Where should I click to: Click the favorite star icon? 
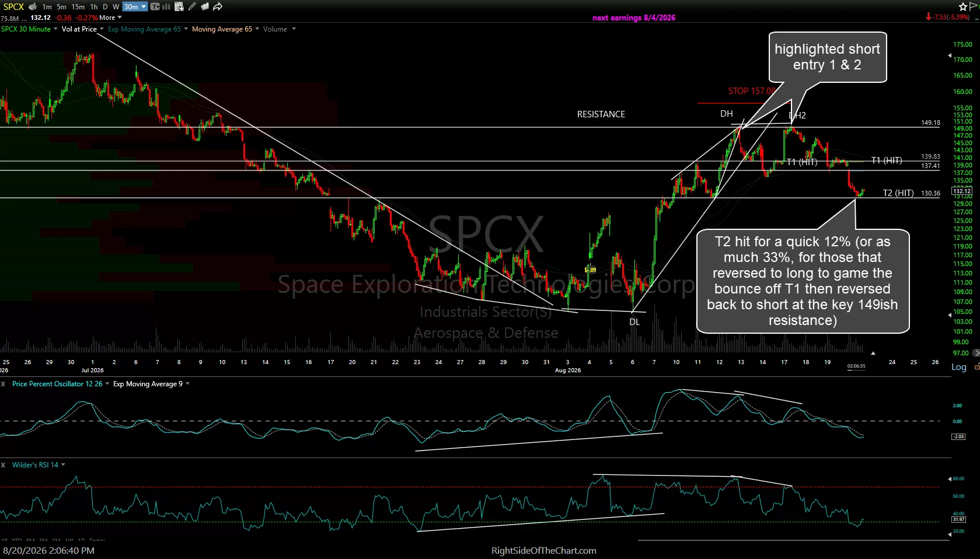(x=963, y=7)
